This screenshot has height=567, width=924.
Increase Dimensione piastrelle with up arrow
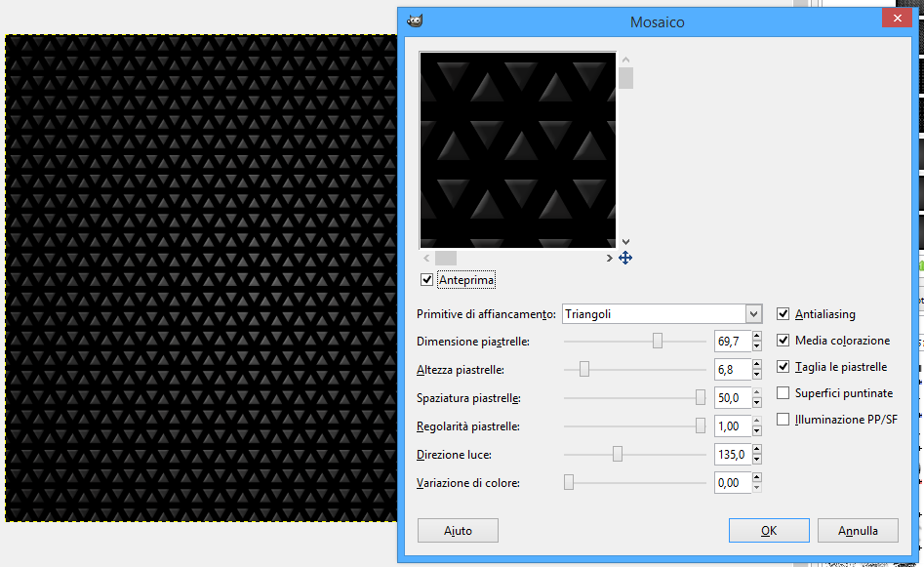click(756, 336)
